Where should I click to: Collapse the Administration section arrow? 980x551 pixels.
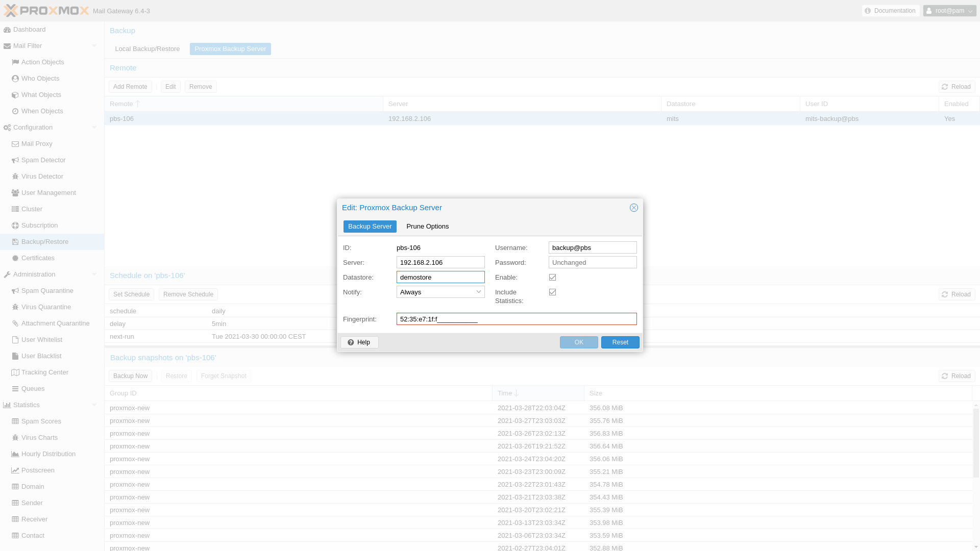(94, 274)
